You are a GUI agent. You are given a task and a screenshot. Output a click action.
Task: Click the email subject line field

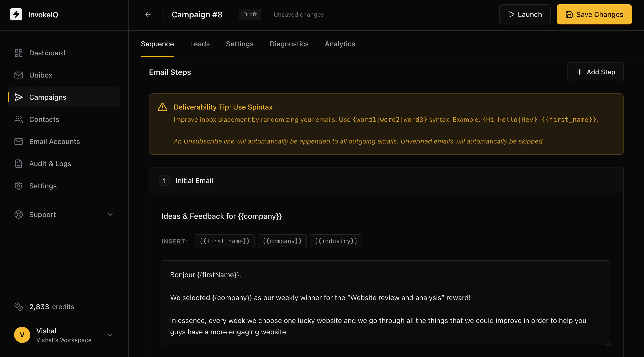coord(386,216)
